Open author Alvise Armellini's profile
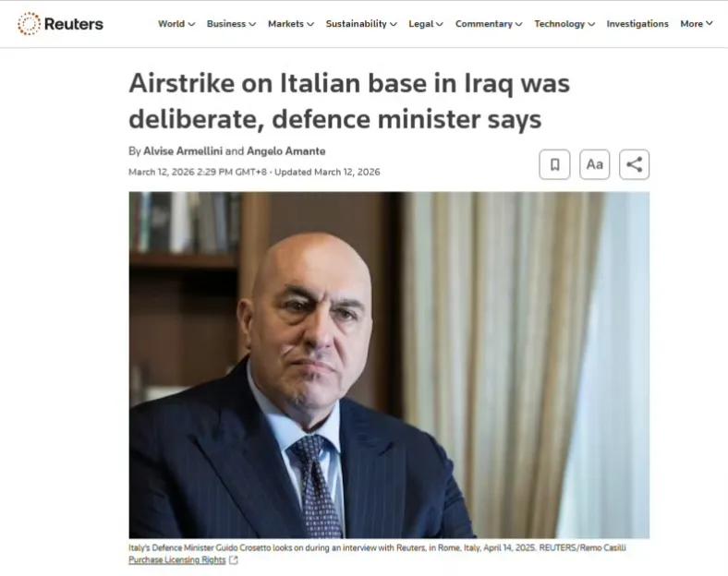The height and width of the screenshot is (576, 728). [x=183, y=151]
